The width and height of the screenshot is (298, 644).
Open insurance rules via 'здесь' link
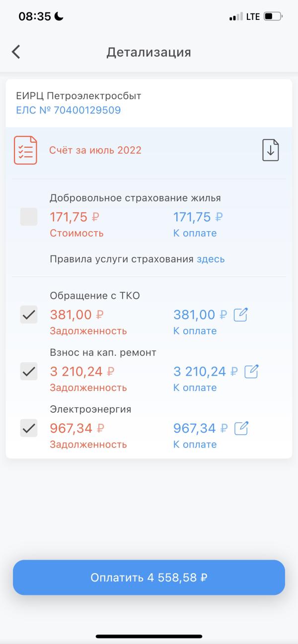(211, 259)
